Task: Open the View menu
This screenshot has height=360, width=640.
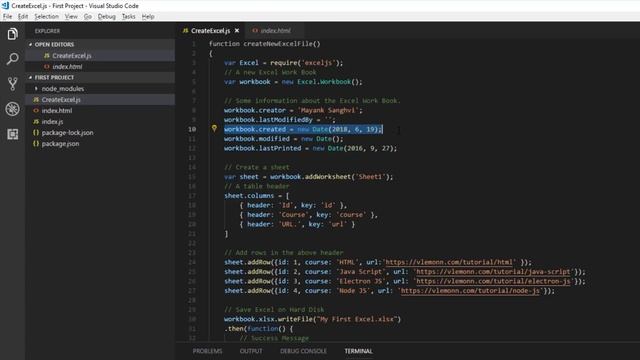Action: point(71,17)
